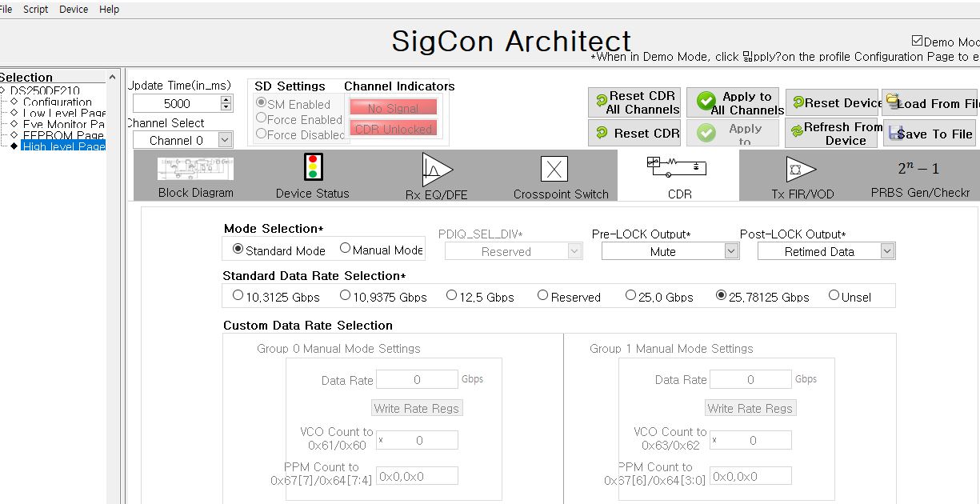Click Load From File folder icon
The image size is (980, 504).
892,102
